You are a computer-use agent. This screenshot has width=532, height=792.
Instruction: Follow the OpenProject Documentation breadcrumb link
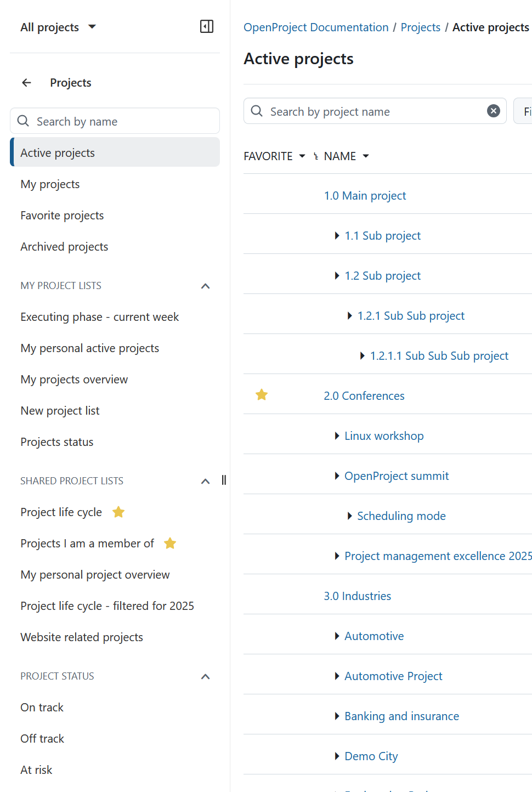click(316, 27)
